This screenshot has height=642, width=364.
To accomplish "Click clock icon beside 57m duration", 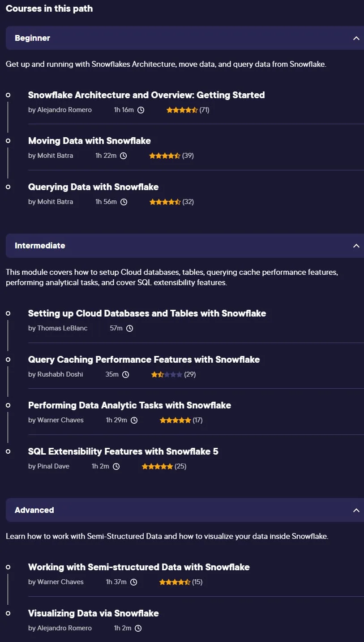I will [129, 328].
